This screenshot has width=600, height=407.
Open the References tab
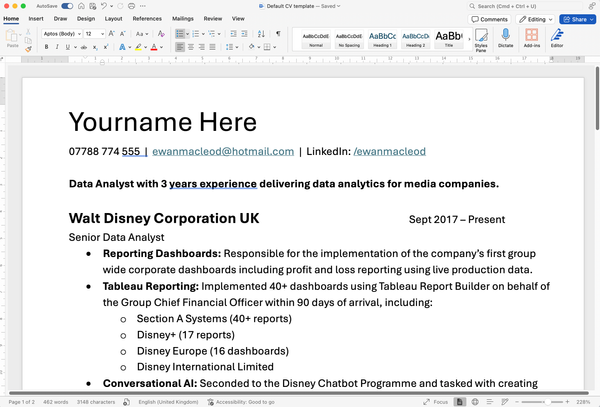[x=147, y=19]
